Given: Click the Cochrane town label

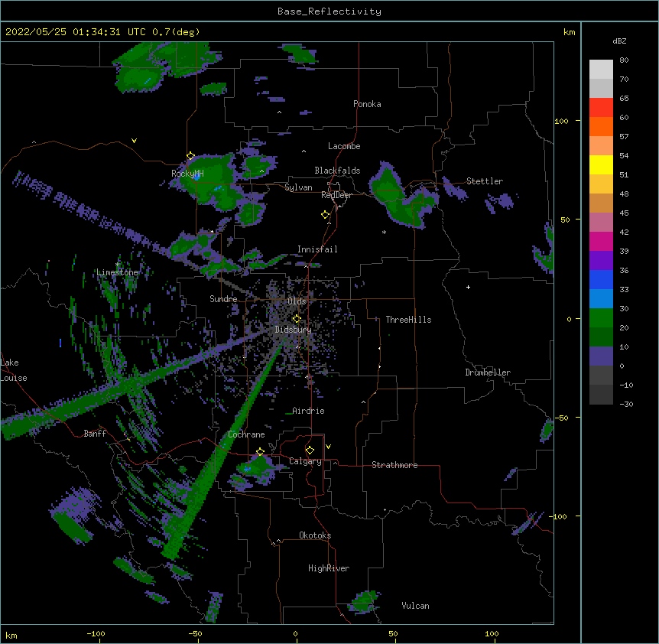Looking at the screenshot, I should [x=246, y=434].
